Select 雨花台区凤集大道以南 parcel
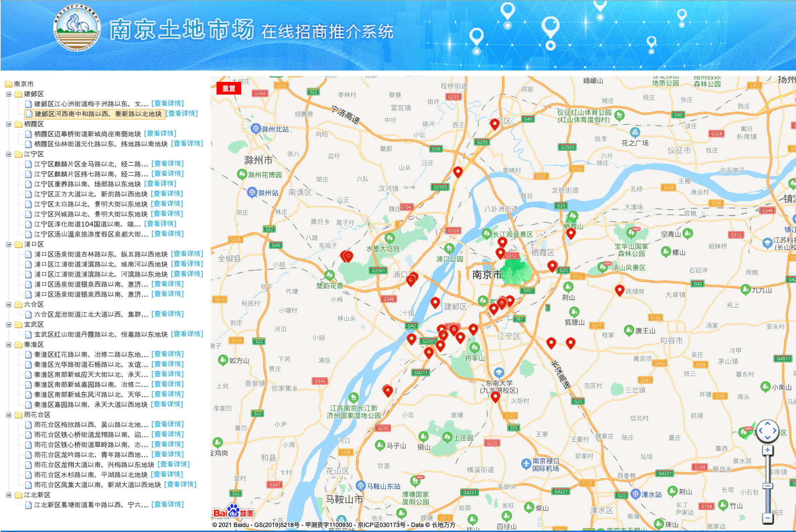The height and width of the screenshot is (532, 796). coord(97,485)
